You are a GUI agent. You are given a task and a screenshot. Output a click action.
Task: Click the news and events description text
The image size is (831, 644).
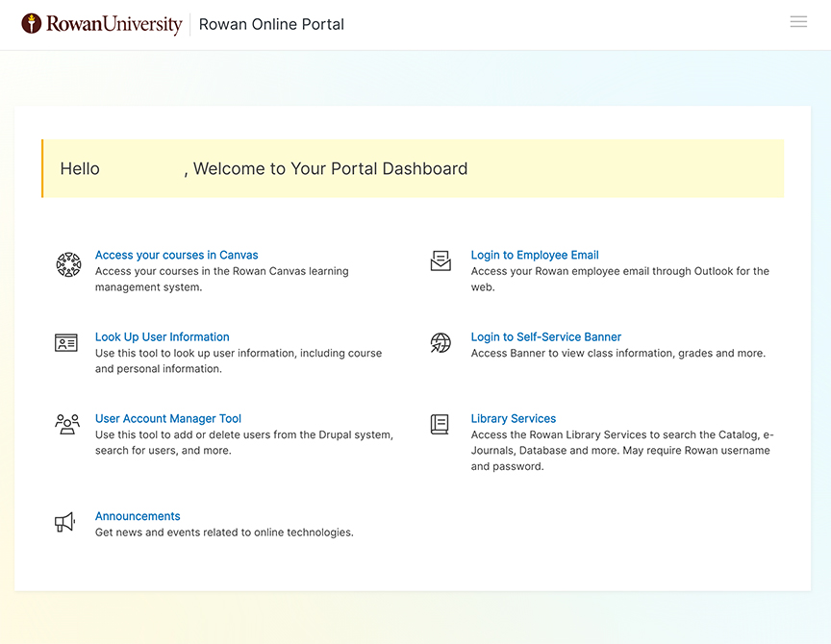pos(224,533)
